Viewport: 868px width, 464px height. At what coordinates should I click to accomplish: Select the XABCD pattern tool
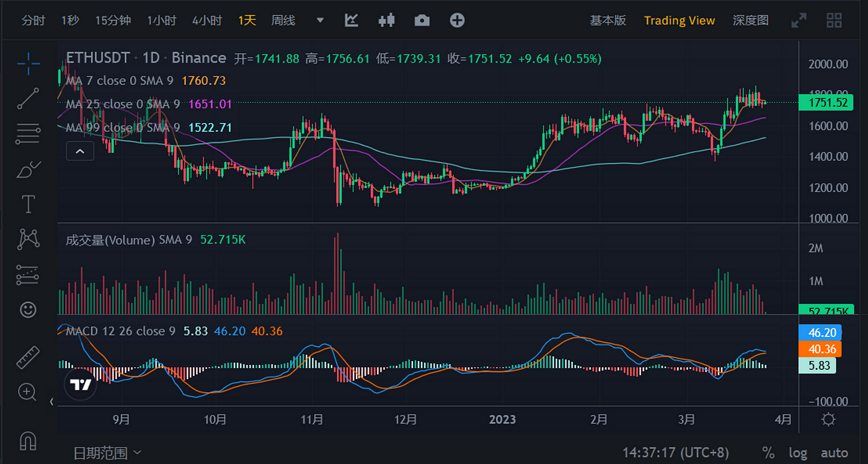pos(28,239)
